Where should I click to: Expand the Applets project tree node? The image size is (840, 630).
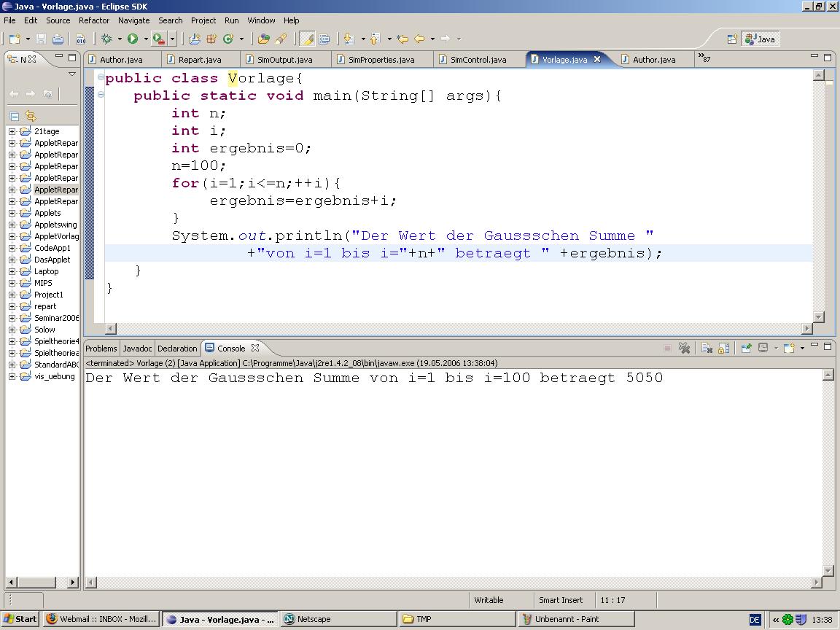point(12,213)
